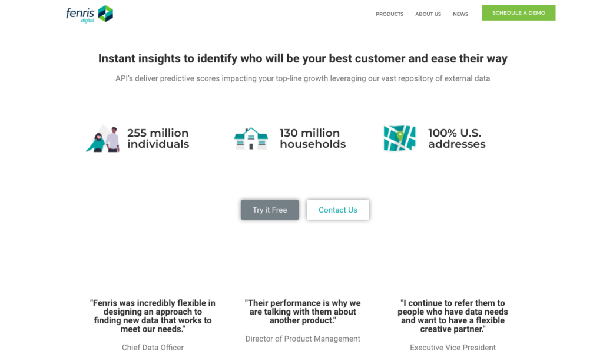Screen dimensions: 603x364
Task: Click the API's deliver predictive scores subheading
Action: pos(303,78)
